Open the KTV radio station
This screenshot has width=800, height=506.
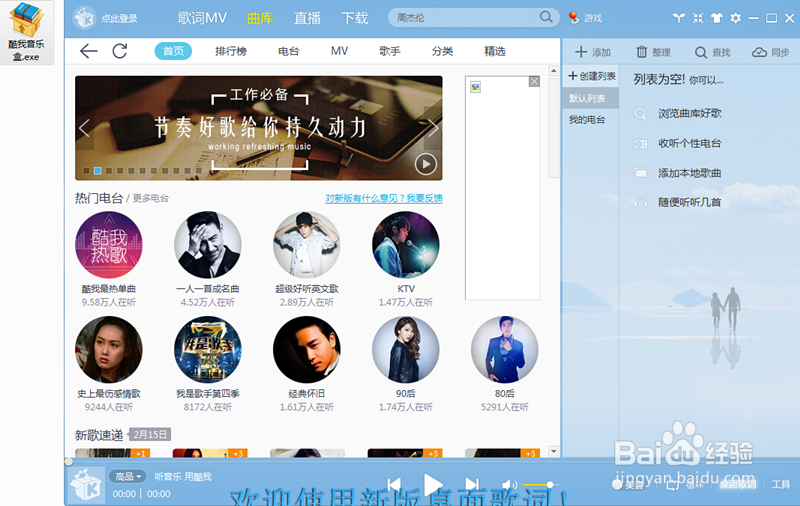point(406,245)
